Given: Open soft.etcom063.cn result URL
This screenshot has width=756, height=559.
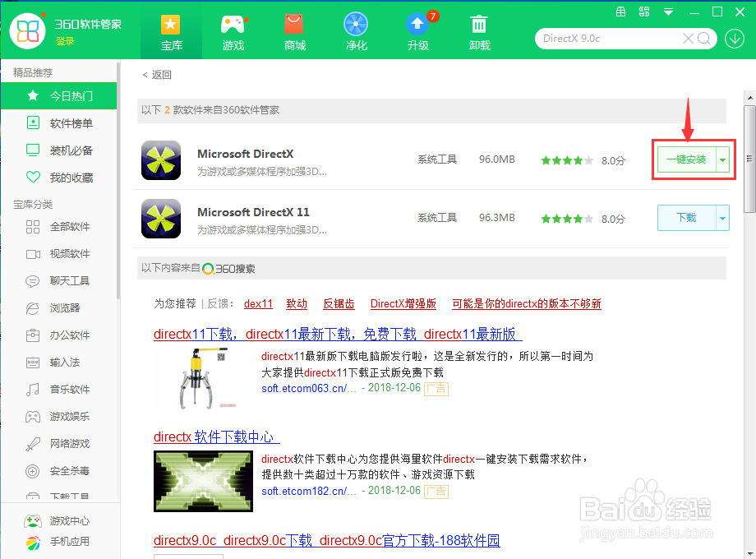Looking at the screenshot, I should coord(309,388).
